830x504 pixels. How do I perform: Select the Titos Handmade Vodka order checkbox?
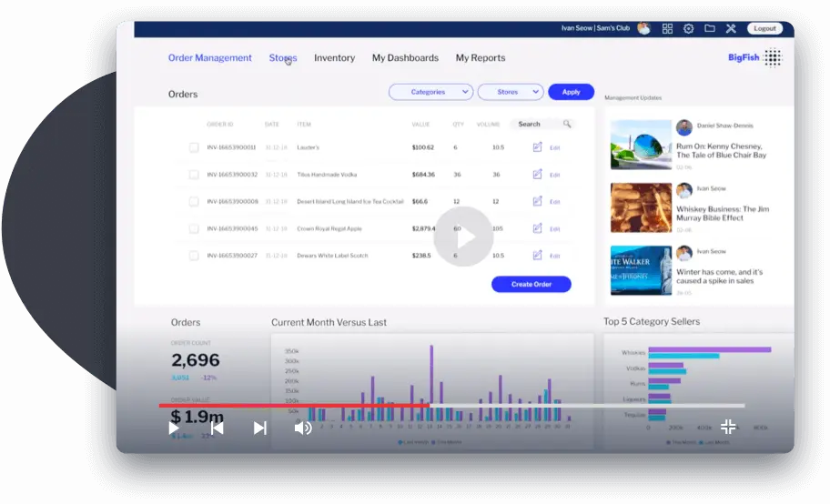(x=194, y=175)
